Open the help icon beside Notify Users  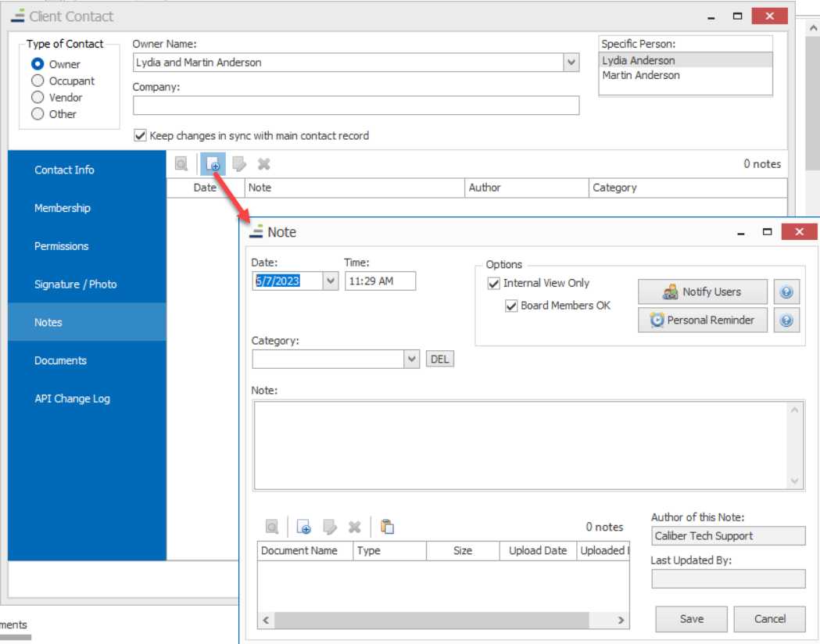[786, 292]
